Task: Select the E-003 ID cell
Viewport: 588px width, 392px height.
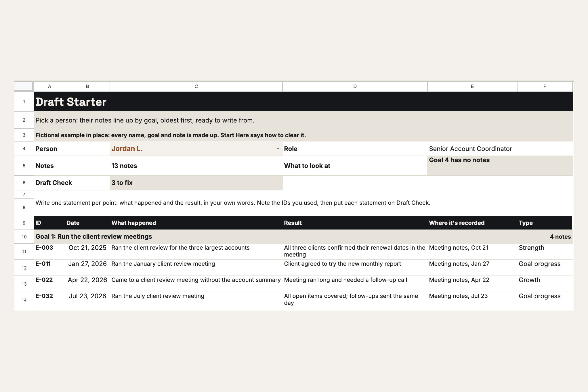Action: pyautogui.click(x=49, y=252)
